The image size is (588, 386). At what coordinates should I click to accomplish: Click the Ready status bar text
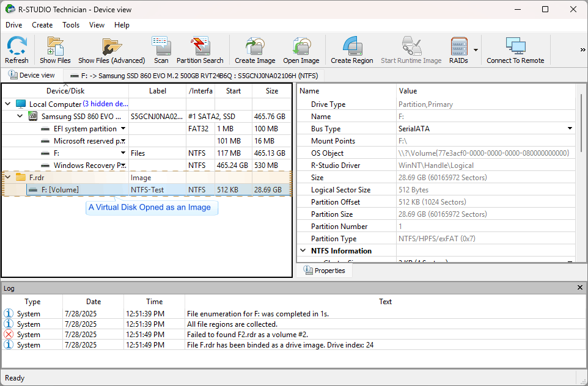[x=15, y=378]
